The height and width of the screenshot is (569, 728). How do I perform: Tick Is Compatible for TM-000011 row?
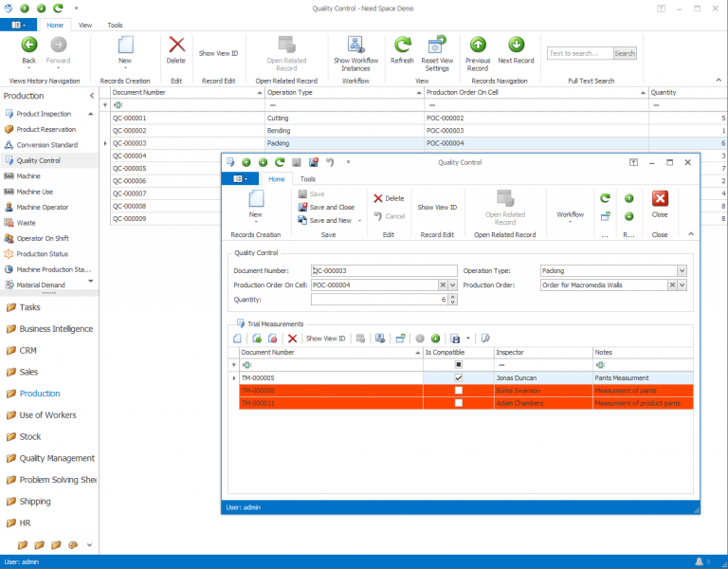[x=459, y=403]
